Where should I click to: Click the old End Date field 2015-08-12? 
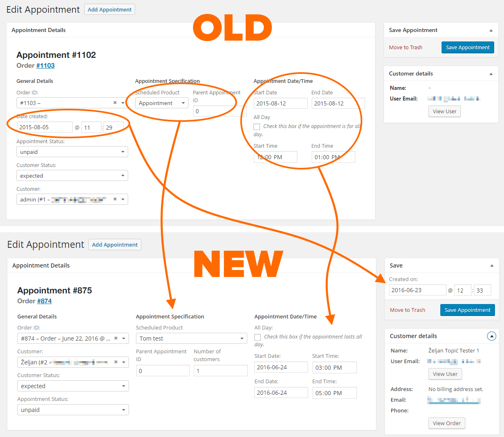point(338,103)
